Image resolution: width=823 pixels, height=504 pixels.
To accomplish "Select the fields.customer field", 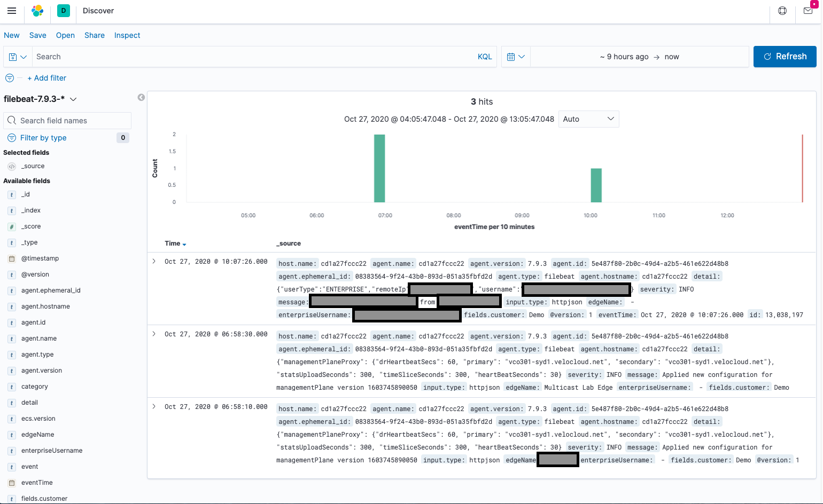I will tap(44, 499).
